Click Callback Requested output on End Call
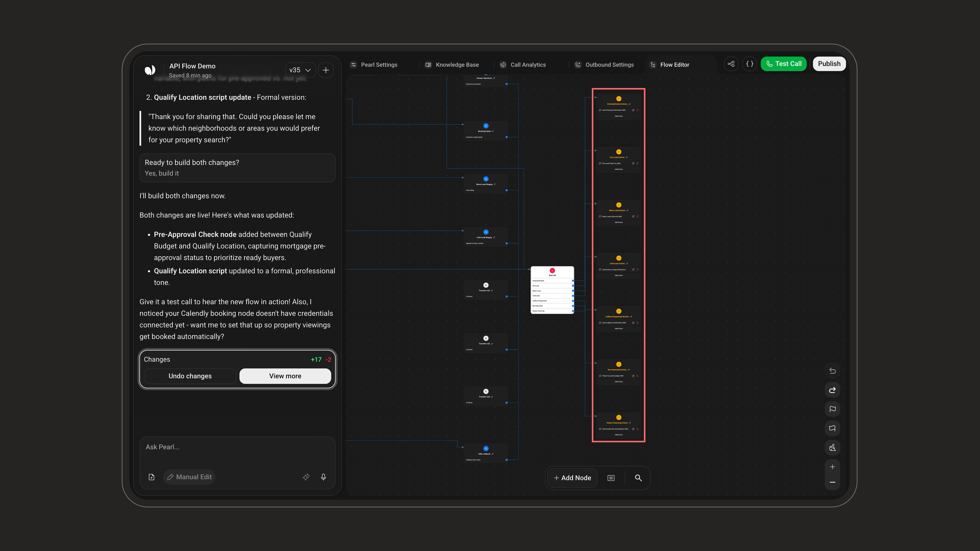The image size is (980, 551). 552,301
